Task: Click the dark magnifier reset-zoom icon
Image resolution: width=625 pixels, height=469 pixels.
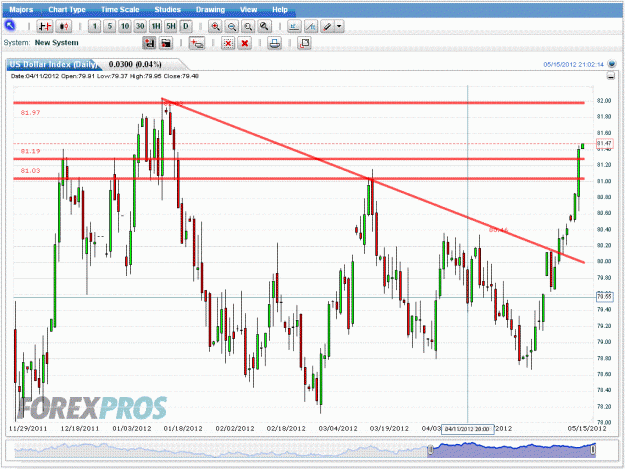Action: coord(264,27)
